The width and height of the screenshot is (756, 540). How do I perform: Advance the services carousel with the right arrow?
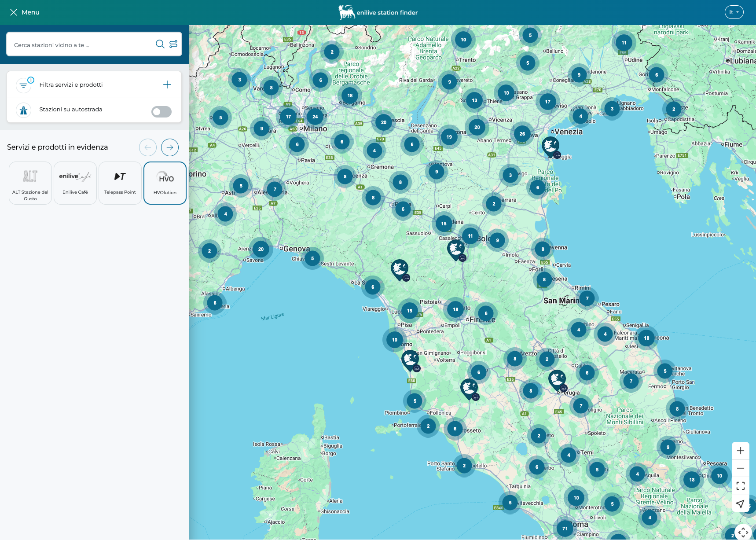pos(170,147)
